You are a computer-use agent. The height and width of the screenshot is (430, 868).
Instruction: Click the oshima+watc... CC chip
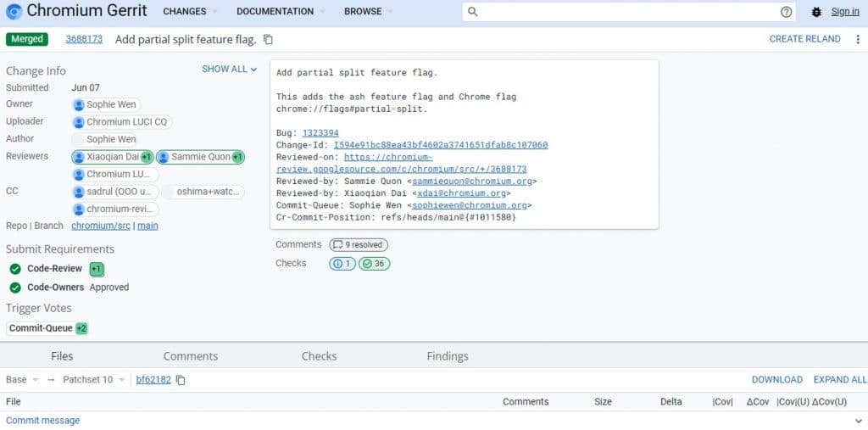tap(203, 192)
